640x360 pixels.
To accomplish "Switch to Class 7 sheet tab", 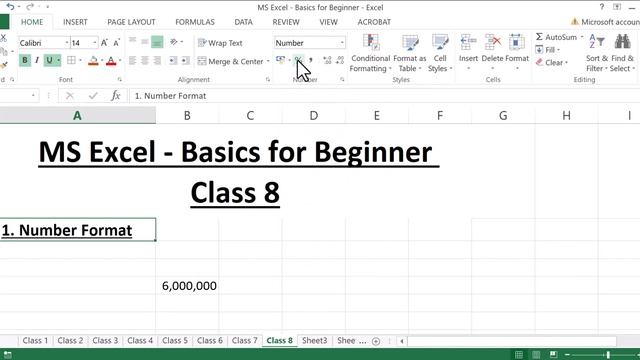I will click(244, 340).
